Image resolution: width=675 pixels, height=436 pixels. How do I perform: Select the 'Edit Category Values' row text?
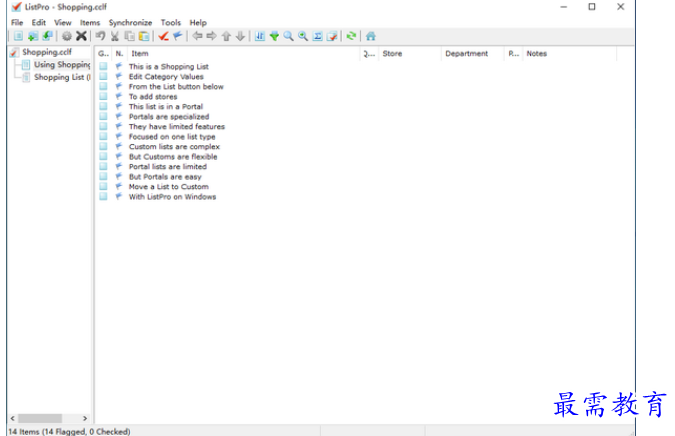coord(166,76)
